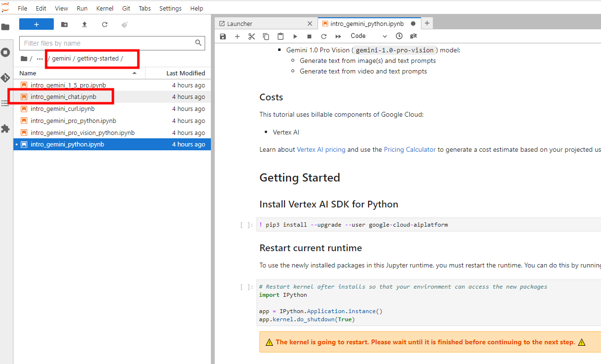Open the Code cell type dropdown
The image size is (601, 364).
[x=368, y=36]
